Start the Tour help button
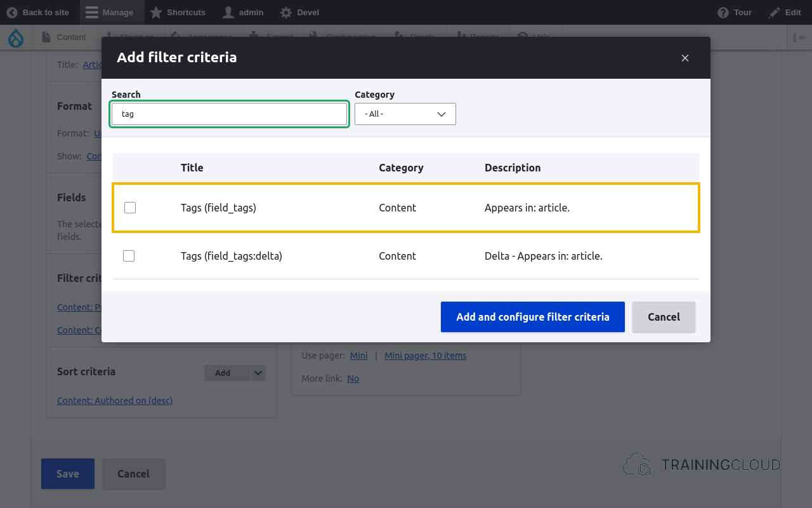The height and width of the screenshot is (508, 812). [735, 12]
